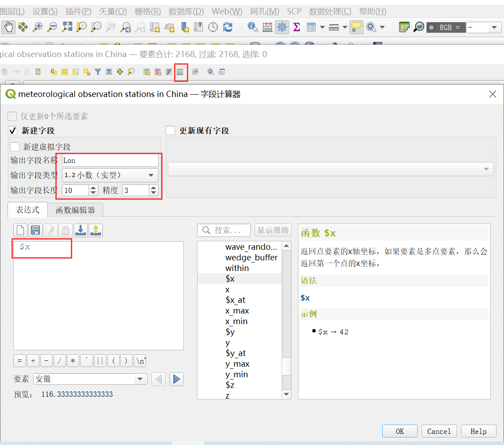Click the Clear Editor blank page icon
The width and height of the screenshot is (504, 445).
tap(20, 230)
